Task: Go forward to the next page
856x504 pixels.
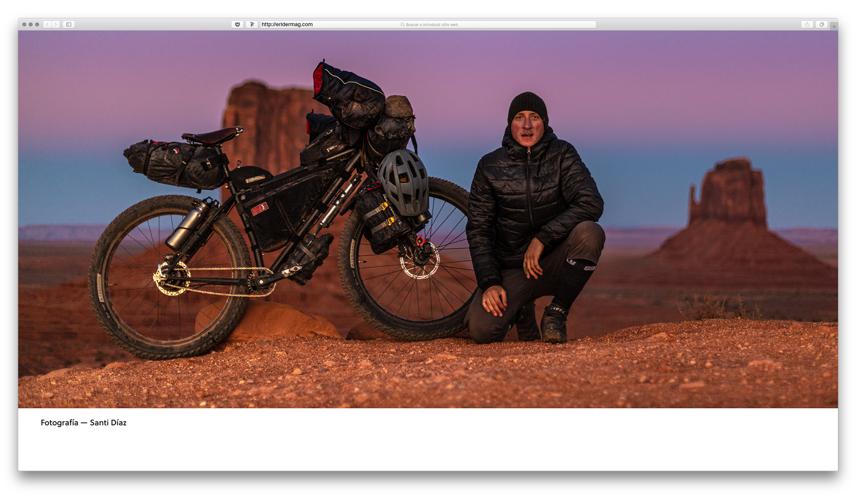Action: [55, 24]
